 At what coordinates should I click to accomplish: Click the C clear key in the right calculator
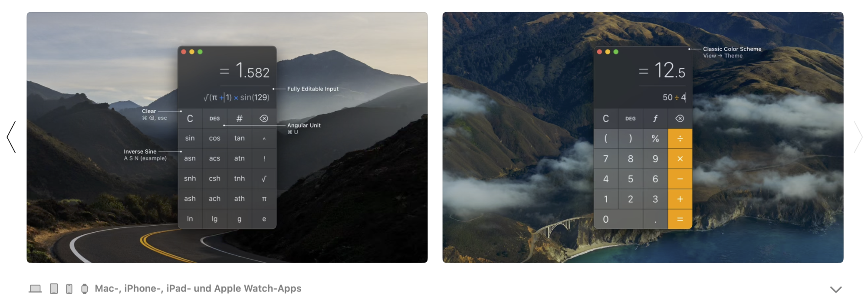coord(606,118)
